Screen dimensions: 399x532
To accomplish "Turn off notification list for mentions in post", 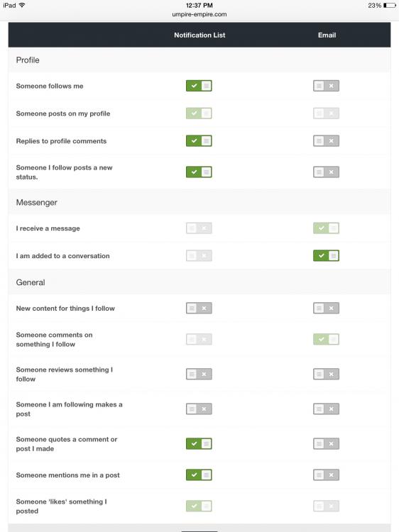I will [x=199, y=475].
